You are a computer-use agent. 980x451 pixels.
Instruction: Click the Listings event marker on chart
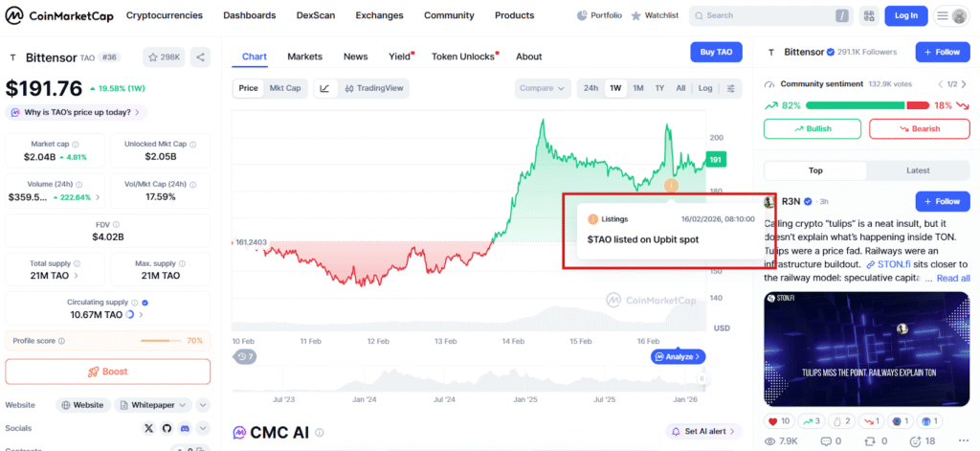672,185
